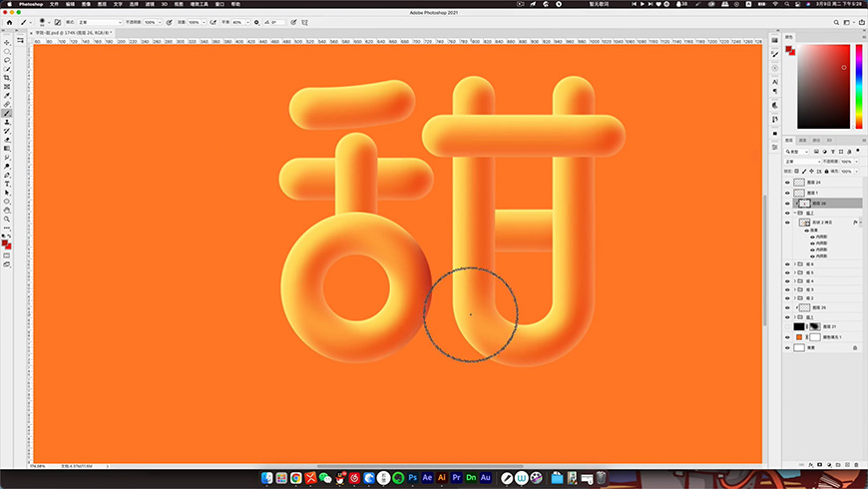Collapse group 组 7
The height and width of the screenshot is (489, 868).
pyautogui.click(x=795, y=213)
